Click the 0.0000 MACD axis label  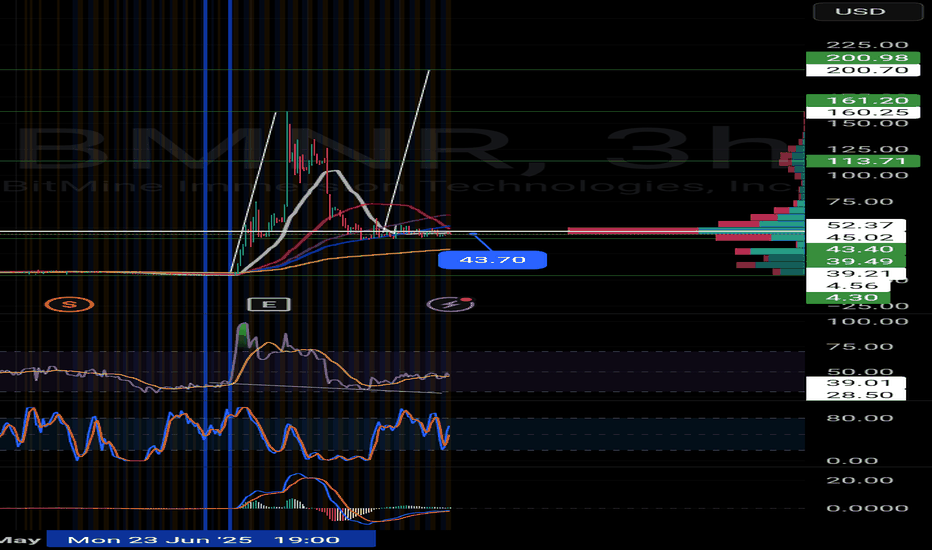click(867, 508)
